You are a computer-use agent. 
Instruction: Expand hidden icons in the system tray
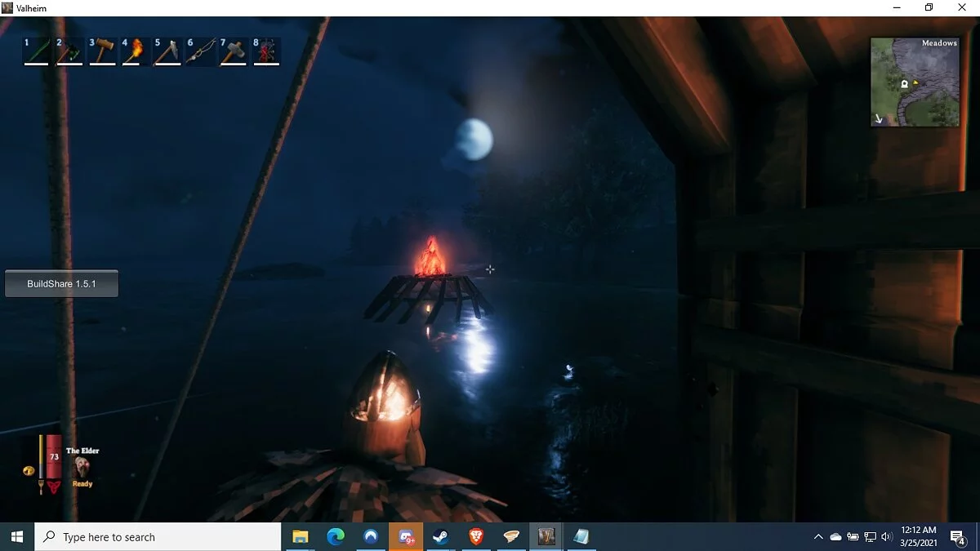tap(817, 536)
